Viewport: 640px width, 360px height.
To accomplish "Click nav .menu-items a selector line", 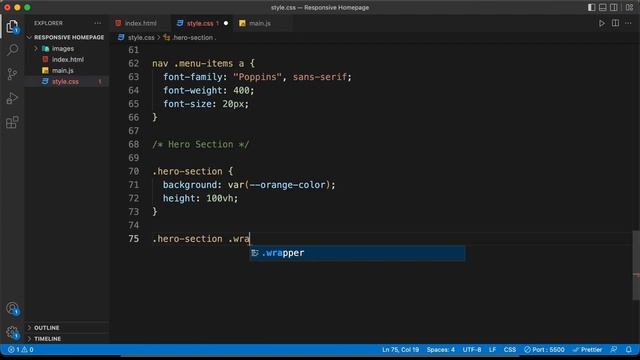I will click(x=203, y=64).
